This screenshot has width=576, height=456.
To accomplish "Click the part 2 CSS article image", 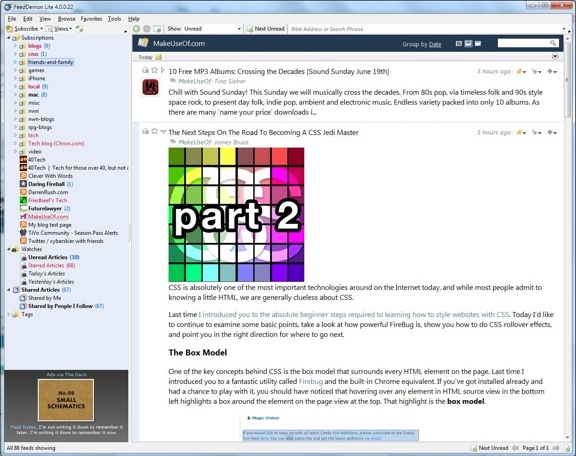I will click(x=236, y=215).
